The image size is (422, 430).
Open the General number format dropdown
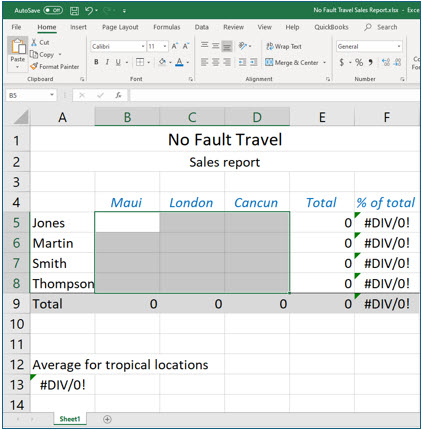(x=399, y=46)
